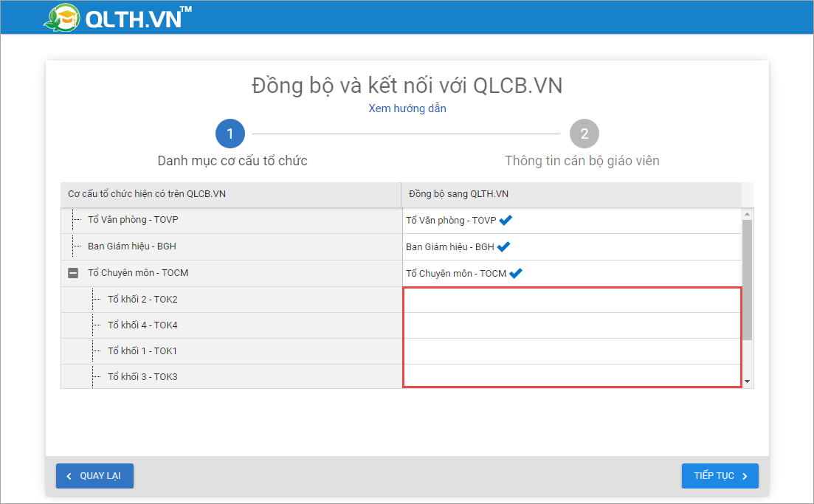The height and width of the screenshot is (504, 814).
Task: Click checkmark icon beside synced Ban Giám hiệu
Action: pos(503,246)
